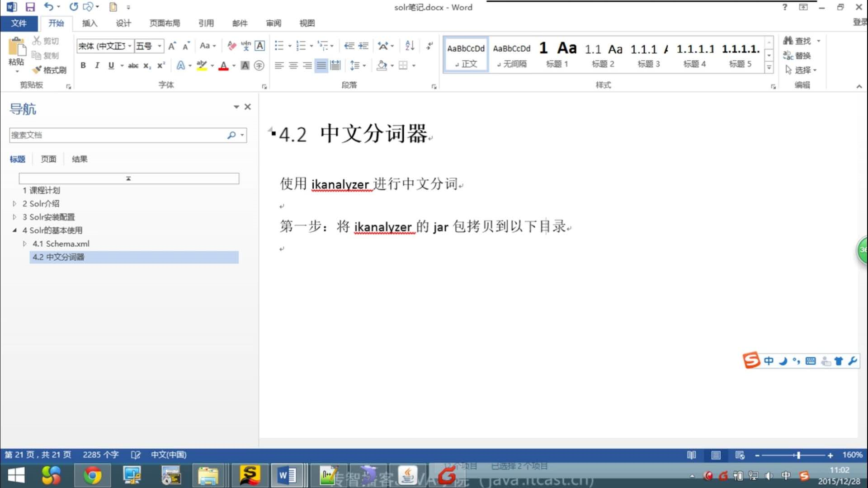Switch to the 页面布局 Page Layout tab

165,23
